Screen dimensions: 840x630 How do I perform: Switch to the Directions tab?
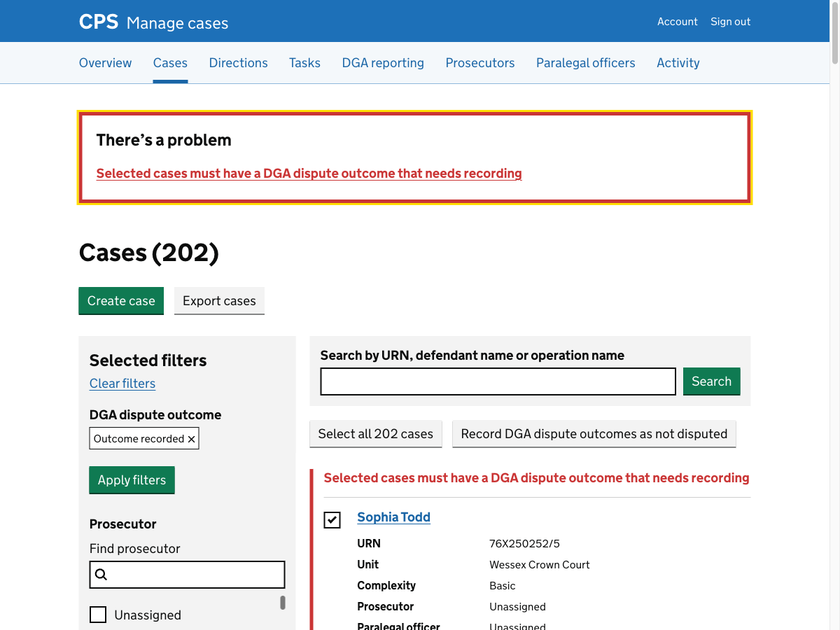click(x=238, y=62)
